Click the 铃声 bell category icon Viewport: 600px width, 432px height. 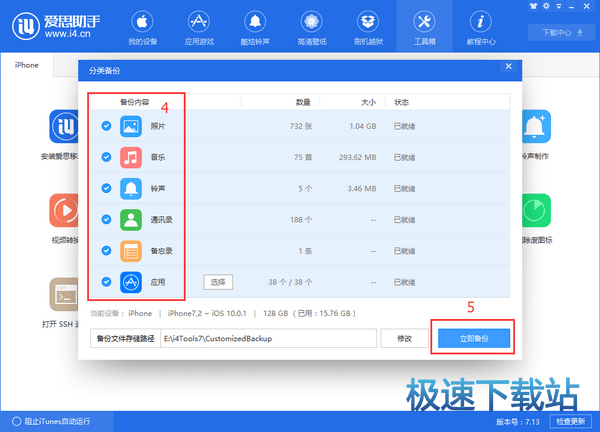click(131, 188)
